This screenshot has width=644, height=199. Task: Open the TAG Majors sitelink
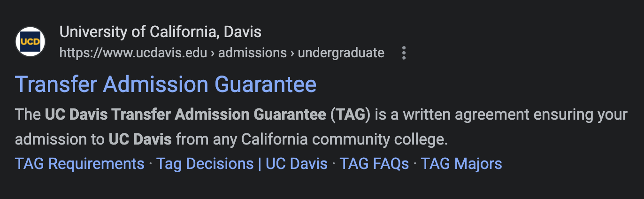point(461,164)
